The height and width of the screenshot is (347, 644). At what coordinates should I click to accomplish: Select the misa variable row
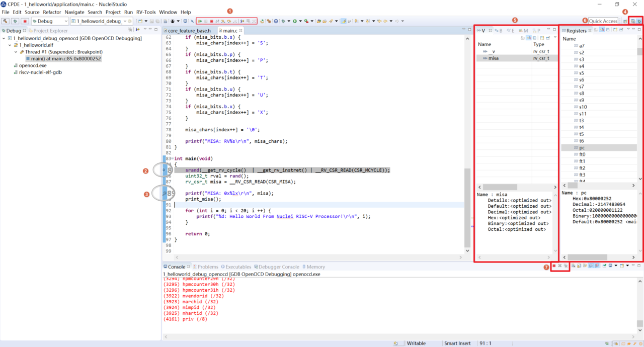coord(516,58)
